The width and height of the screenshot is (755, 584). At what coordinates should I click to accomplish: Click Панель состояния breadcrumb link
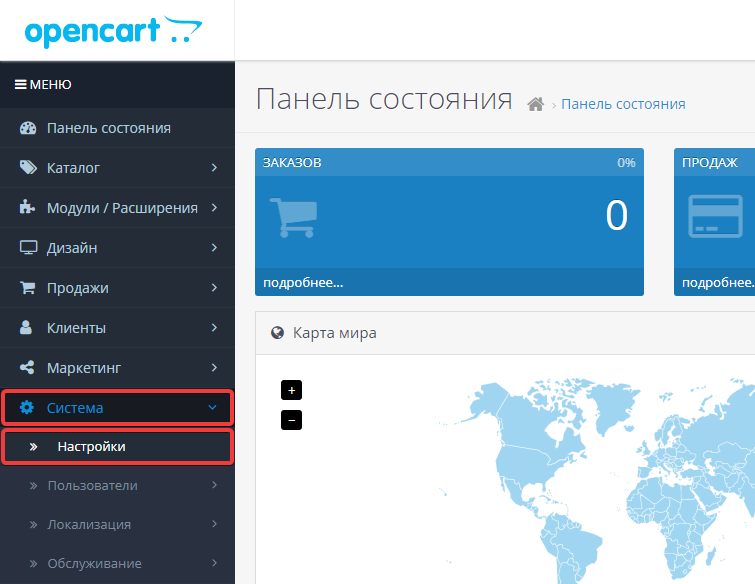(623, 104)
